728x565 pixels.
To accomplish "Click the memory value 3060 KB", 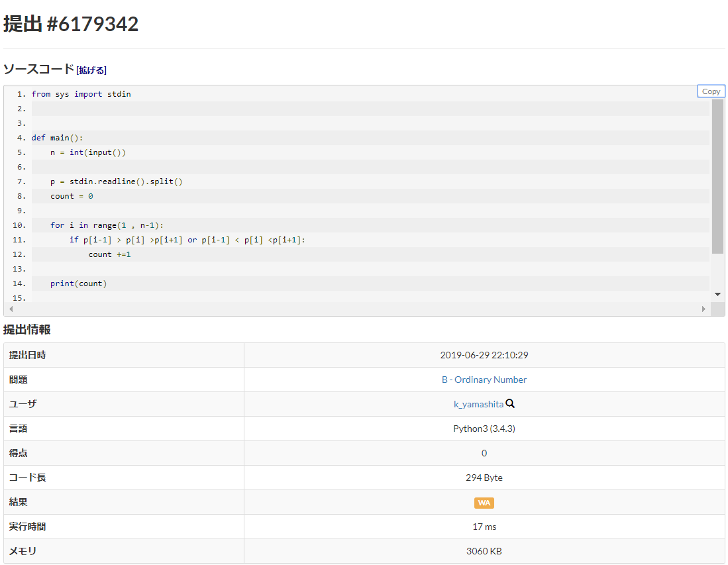I will pyautogui.click(x=484, y=551).
